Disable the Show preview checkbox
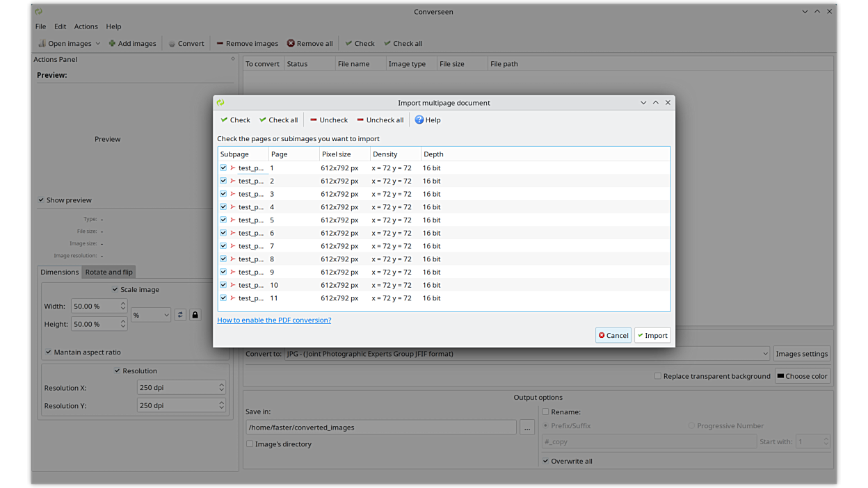The width and height of the screenshot is (868, 488). point(41,200)
